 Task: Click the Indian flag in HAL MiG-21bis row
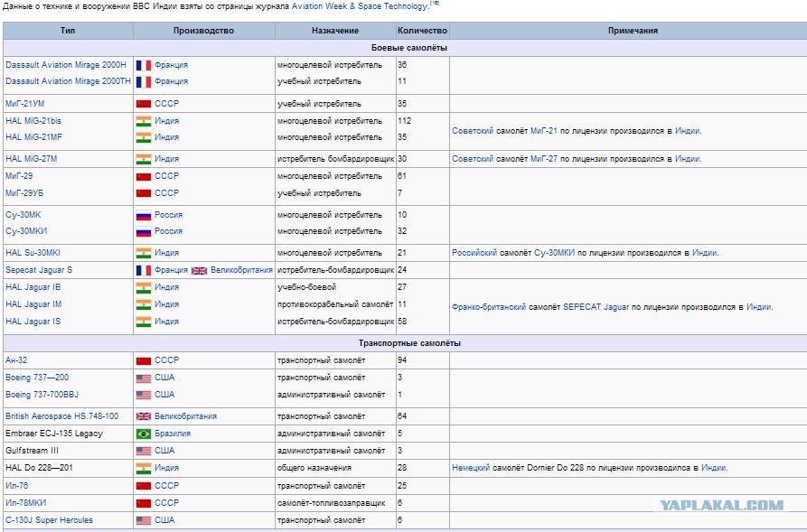[144, 121]
